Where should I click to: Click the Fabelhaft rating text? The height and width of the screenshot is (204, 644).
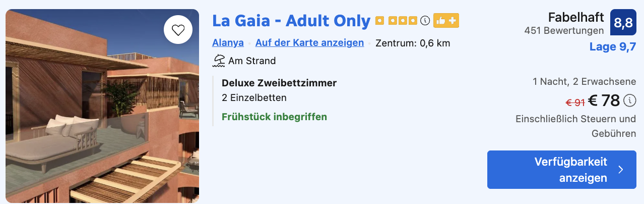(x=576, y=18)
